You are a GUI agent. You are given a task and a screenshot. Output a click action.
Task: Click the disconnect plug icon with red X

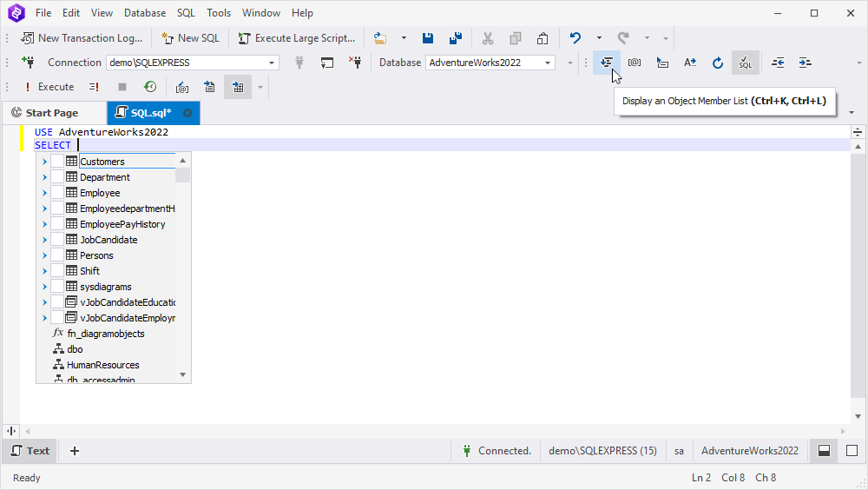click(355, 62)
